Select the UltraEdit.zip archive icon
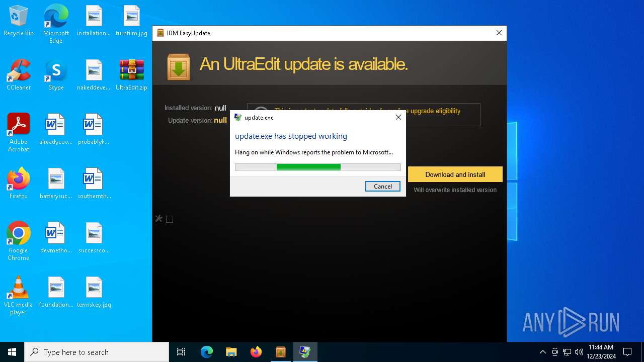 coord(131,75)
